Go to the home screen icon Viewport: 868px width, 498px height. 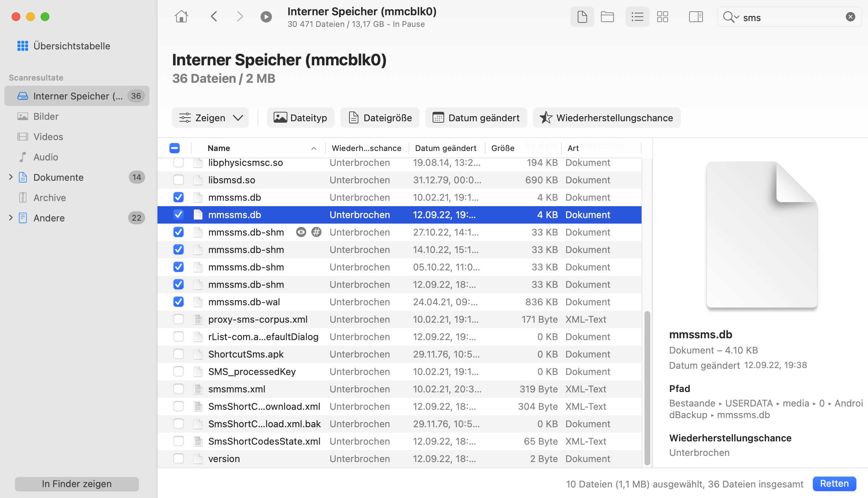point(181,17)
